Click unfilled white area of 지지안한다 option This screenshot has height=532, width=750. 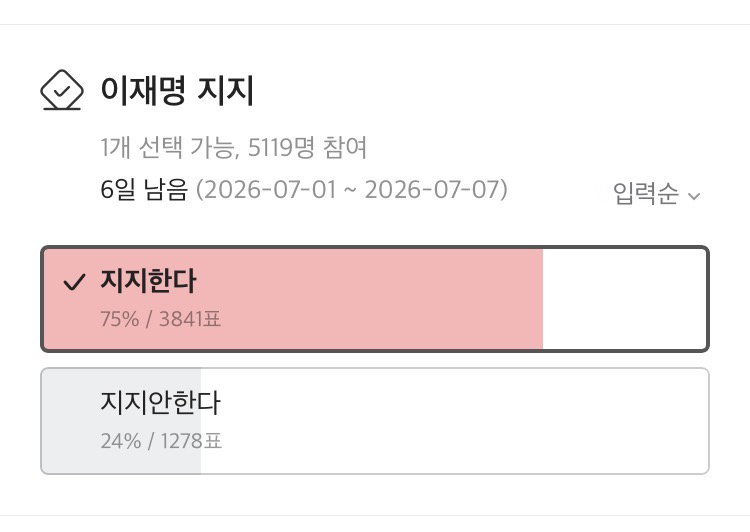(454, 421)
